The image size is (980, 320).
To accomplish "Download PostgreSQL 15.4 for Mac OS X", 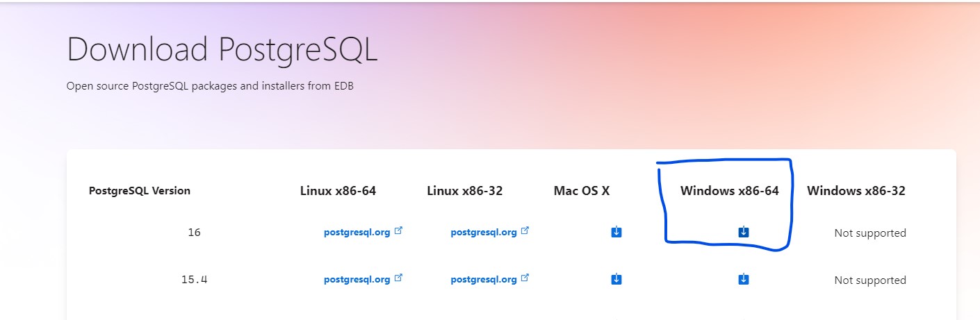I will (616, 279).
